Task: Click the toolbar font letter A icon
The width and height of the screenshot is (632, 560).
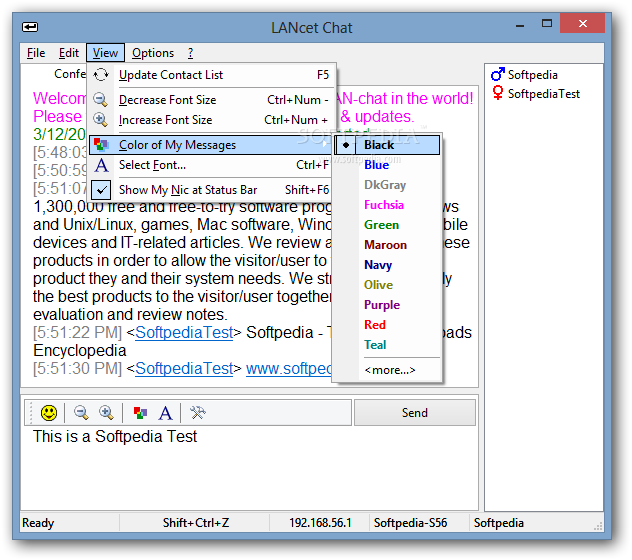Action: [x=165, y=413]
